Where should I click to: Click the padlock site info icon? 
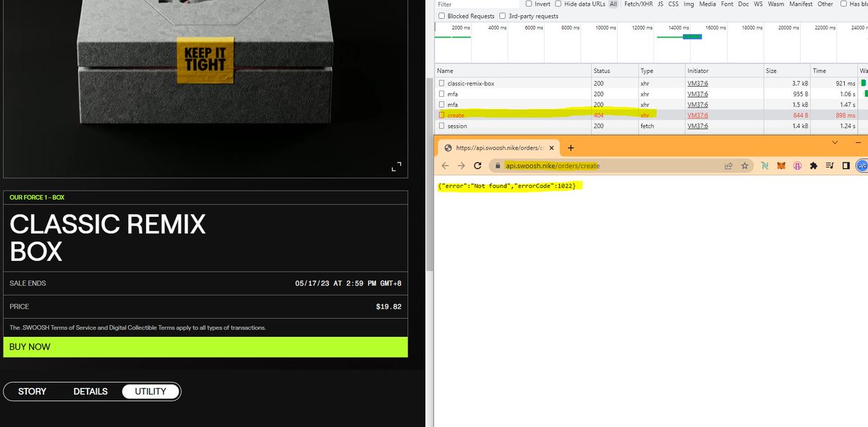(498, 165)
